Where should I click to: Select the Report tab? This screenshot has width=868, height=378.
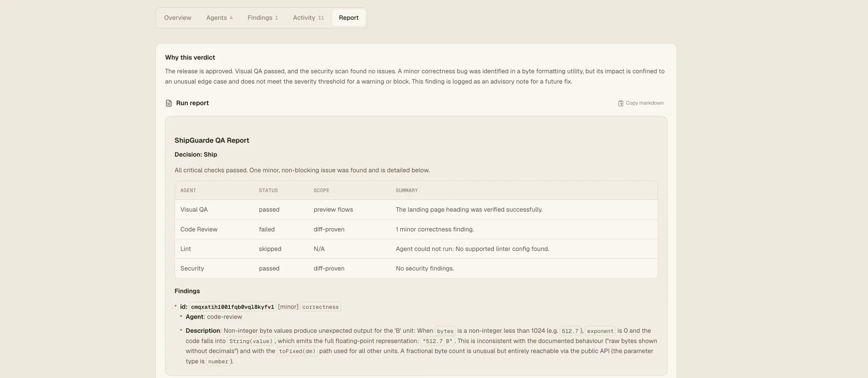(x=349, y=18)
